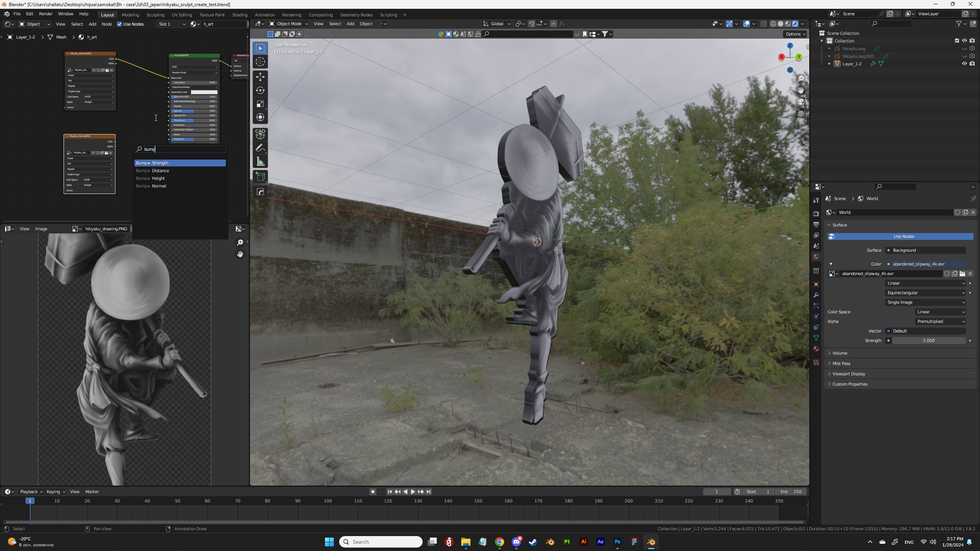Screen dimensions: 980x551
Task: Open the Equirectangular projection dropdown
Action: coord(925,293)
